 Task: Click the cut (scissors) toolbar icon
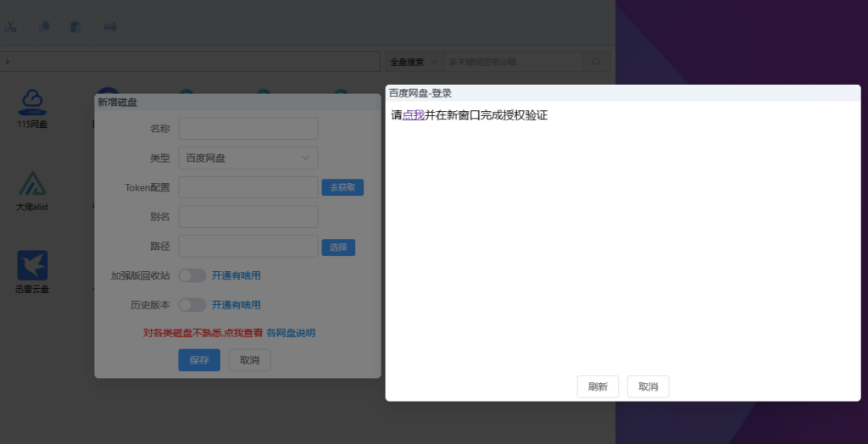pyautogui.click(x=10, y=26)
